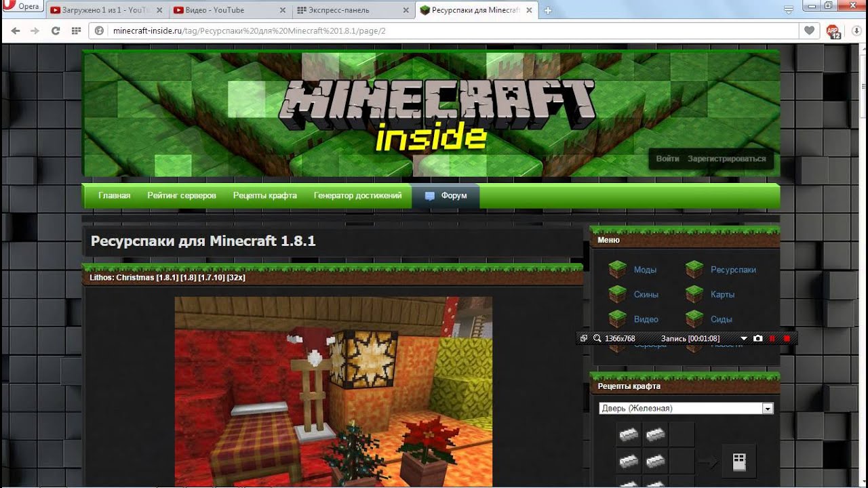Open the Видео menu link
868x488 pixels.
coord(646,319)
